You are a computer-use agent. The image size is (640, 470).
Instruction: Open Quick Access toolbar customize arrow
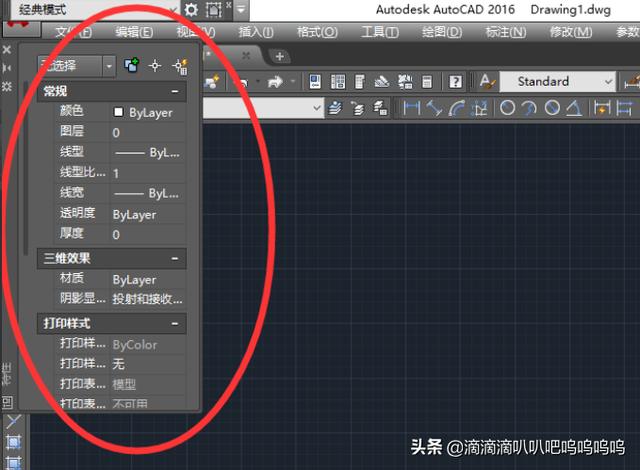point(241,9)
